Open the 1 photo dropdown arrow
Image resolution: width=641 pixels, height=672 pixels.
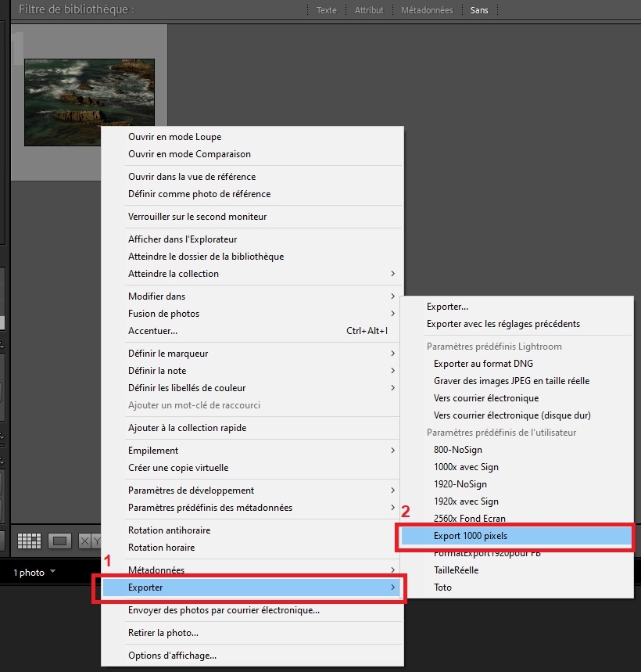[52, 571]
